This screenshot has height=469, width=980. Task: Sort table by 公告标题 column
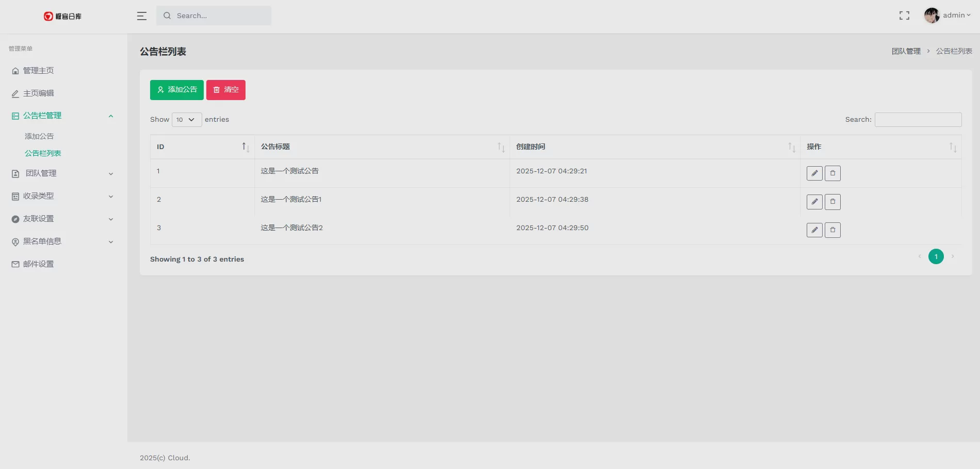[x=381, y=147]
